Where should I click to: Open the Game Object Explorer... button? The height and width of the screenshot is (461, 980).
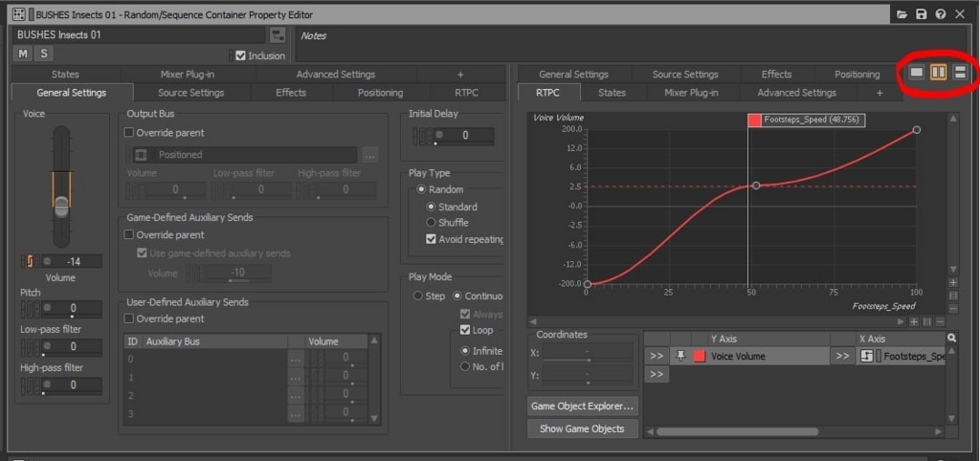click(583, 406)
